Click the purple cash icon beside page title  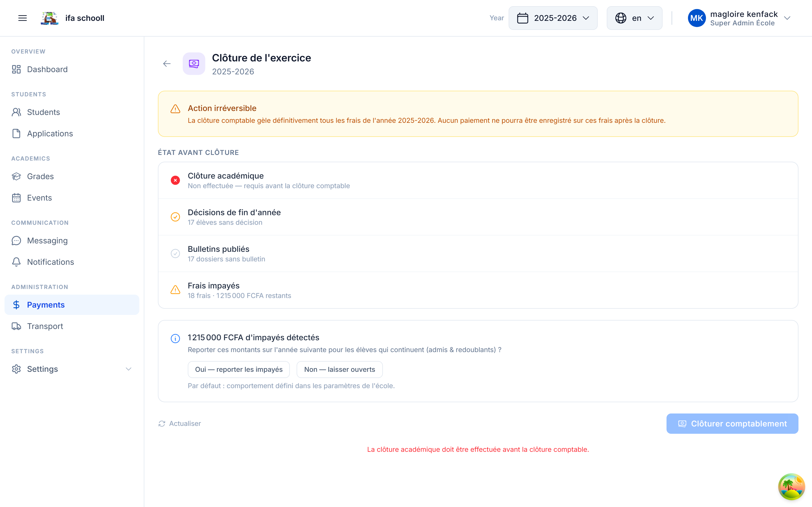194,64
